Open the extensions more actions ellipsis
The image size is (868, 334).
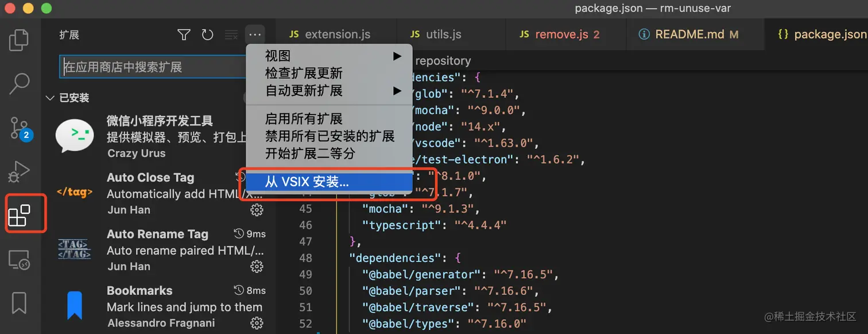(255, 35)
